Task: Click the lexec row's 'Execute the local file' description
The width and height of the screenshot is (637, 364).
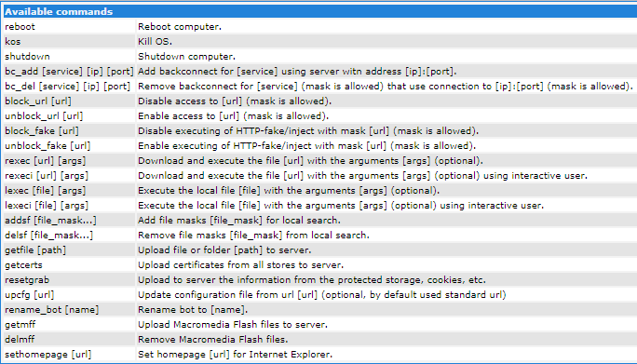Action: (289, 191)
